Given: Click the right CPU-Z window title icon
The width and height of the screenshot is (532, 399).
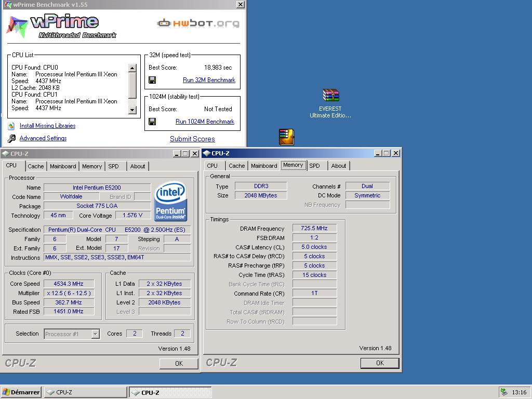Looking at the screenshot, I should (207, 153).
